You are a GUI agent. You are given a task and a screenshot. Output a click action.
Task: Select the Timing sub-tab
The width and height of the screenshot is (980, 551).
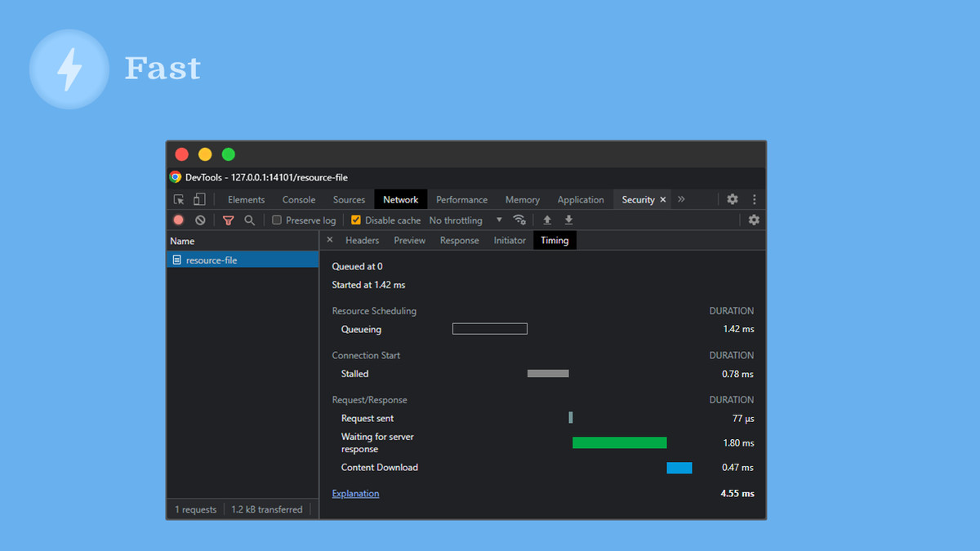tap(555, 240)
